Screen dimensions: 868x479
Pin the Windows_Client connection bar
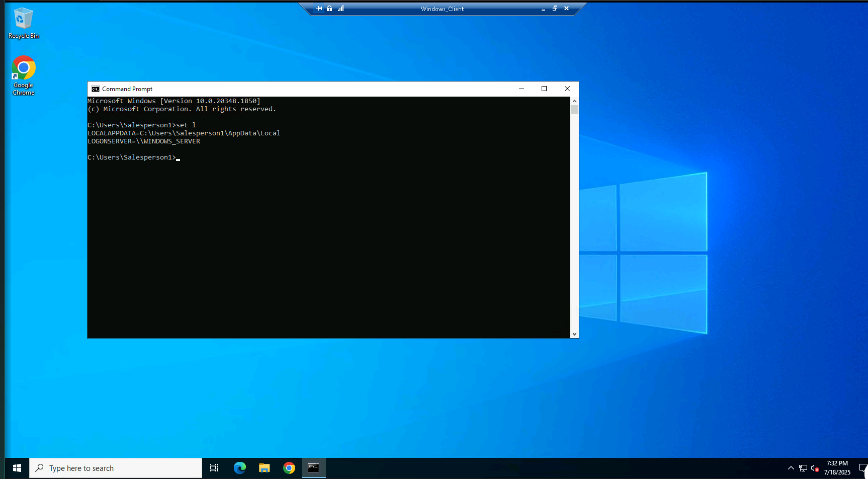tap(319, 9)
